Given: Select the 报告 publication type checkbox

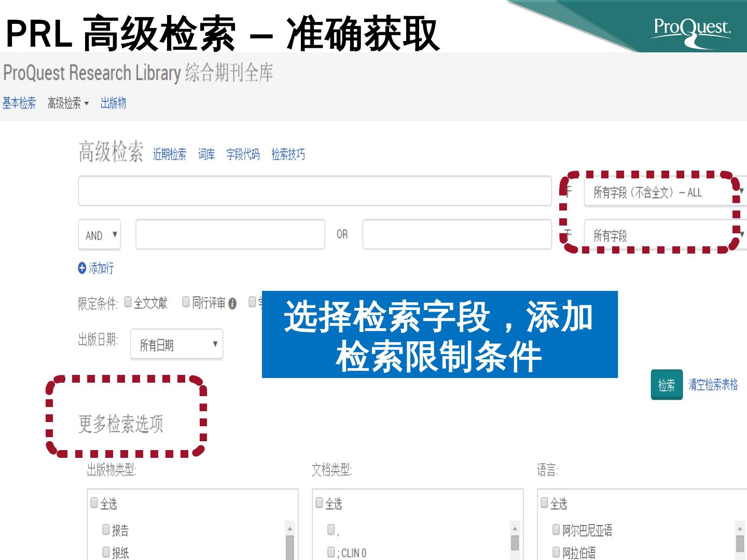Looking at the screenshot, I should pos(106,529).
